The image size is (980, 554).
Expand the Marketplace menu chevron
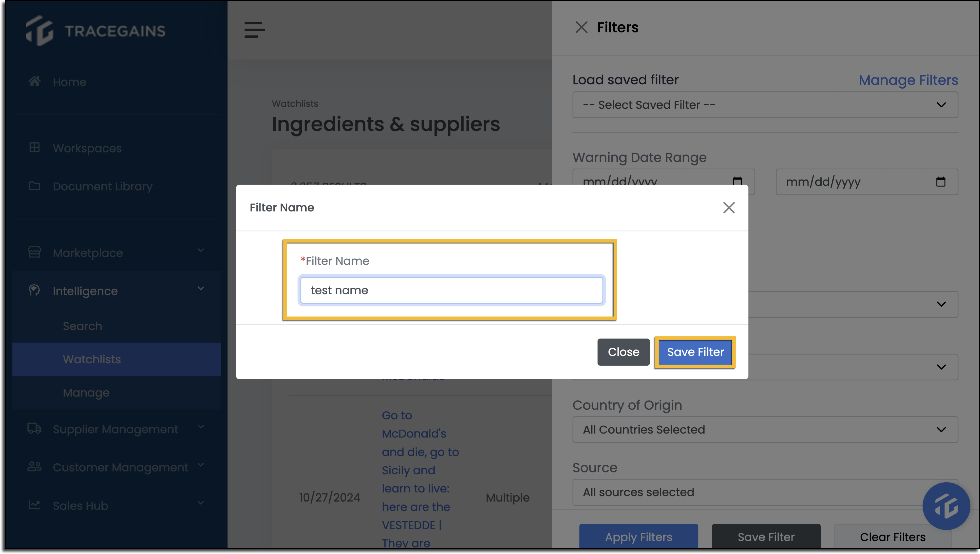[x=201, y=250]
